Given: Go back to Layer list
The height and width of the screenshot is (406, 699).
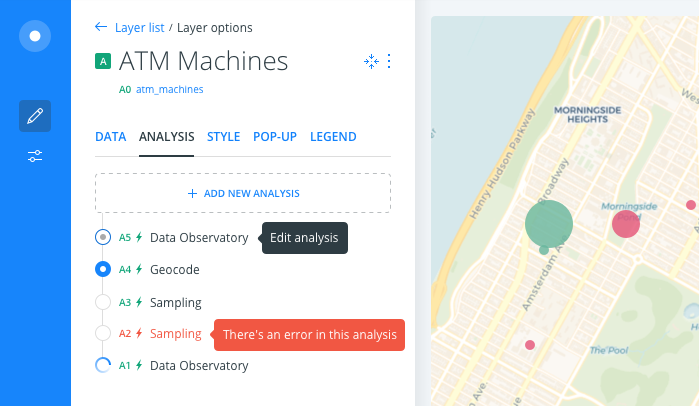Looking at the screenshot, I should (140, 28).
